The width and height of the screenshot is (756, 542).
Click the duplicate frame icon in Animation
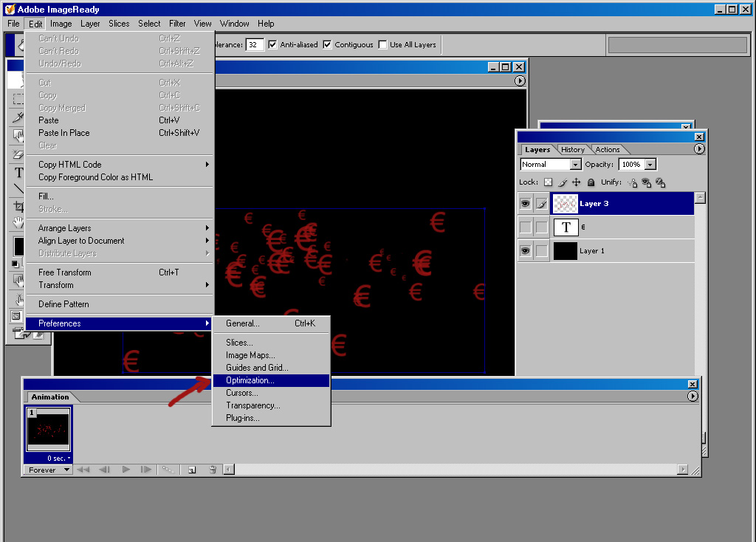(x=191, y=470)
